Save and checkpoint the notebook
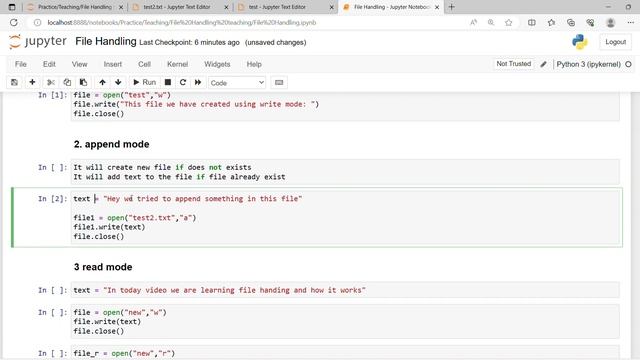Screen dimensions: 640x360 (14, 82)
